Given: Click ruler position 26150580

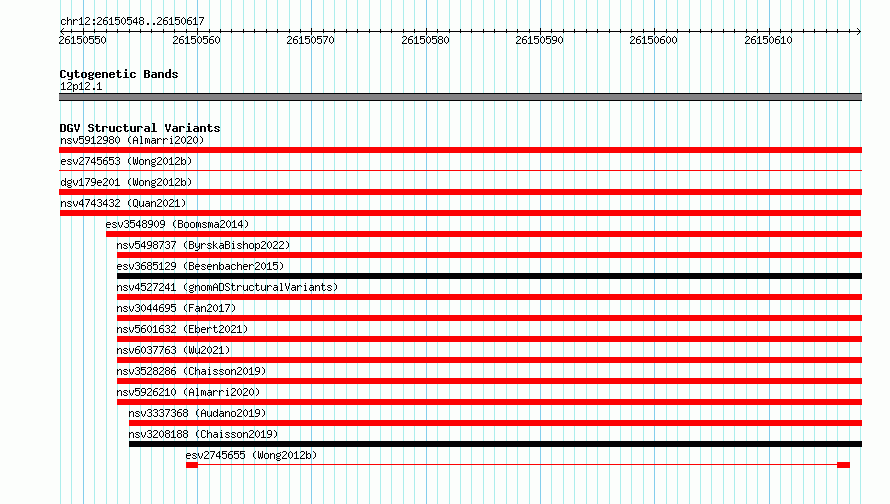Looking at the screenshot, I should point(425,40).
